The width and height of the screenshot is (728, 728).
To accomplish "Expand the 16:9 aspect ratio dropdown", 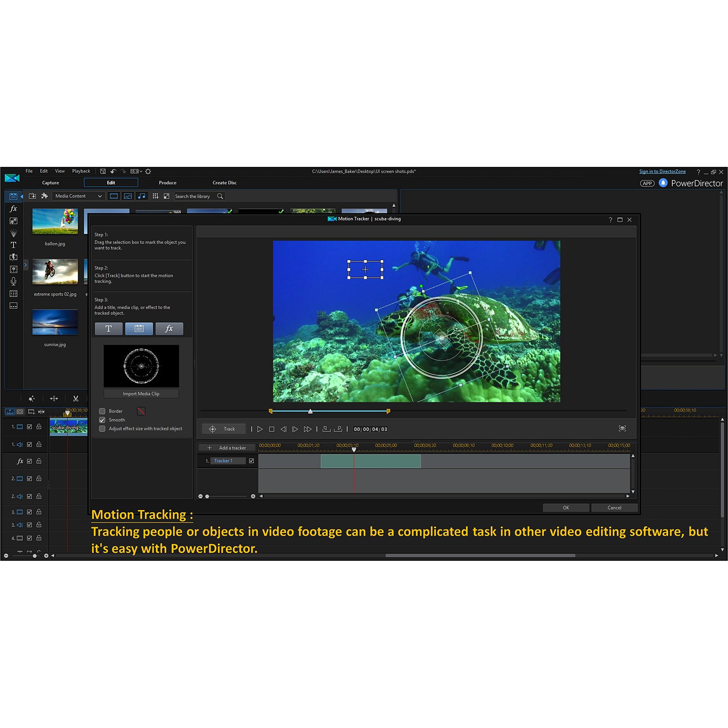I will coord(137,171).
